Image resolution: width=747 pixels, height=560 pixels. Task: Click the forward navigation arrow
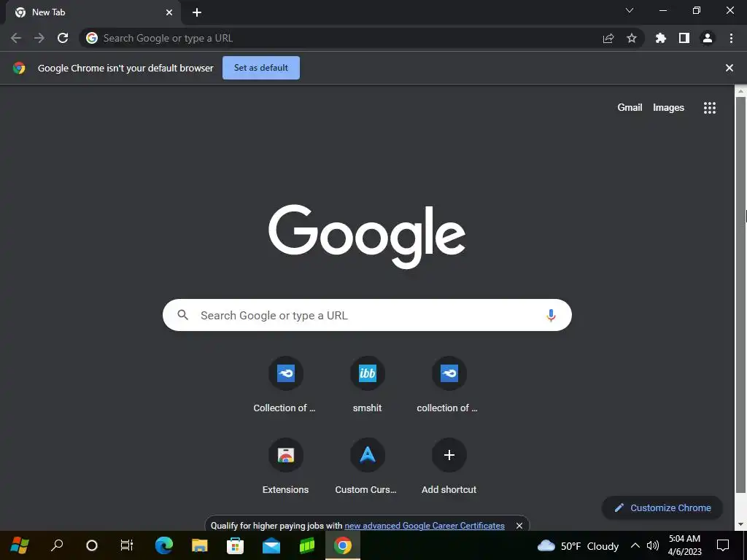point(39,38)
